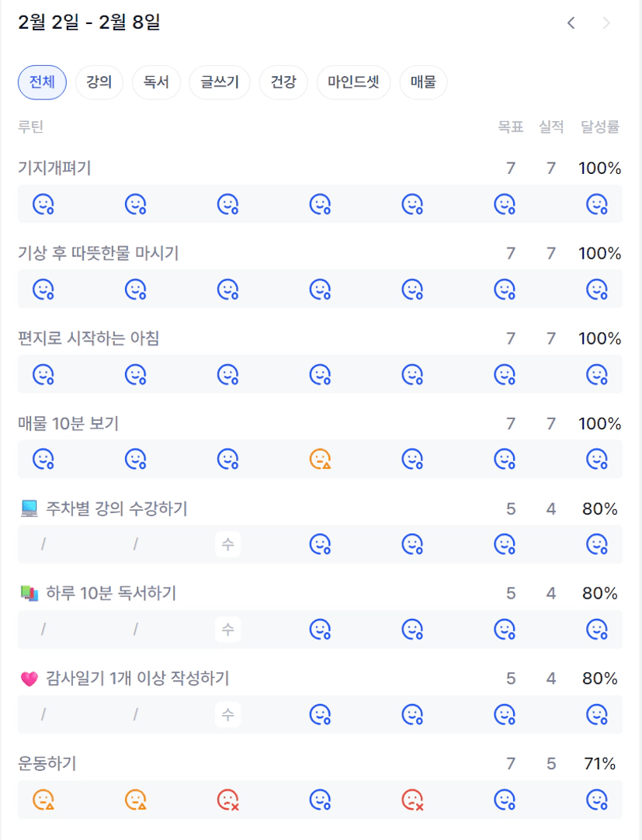Screen dimensions: 642x840
Task: Select first orange face in 운동하기 row
Action: click(43, 800)
